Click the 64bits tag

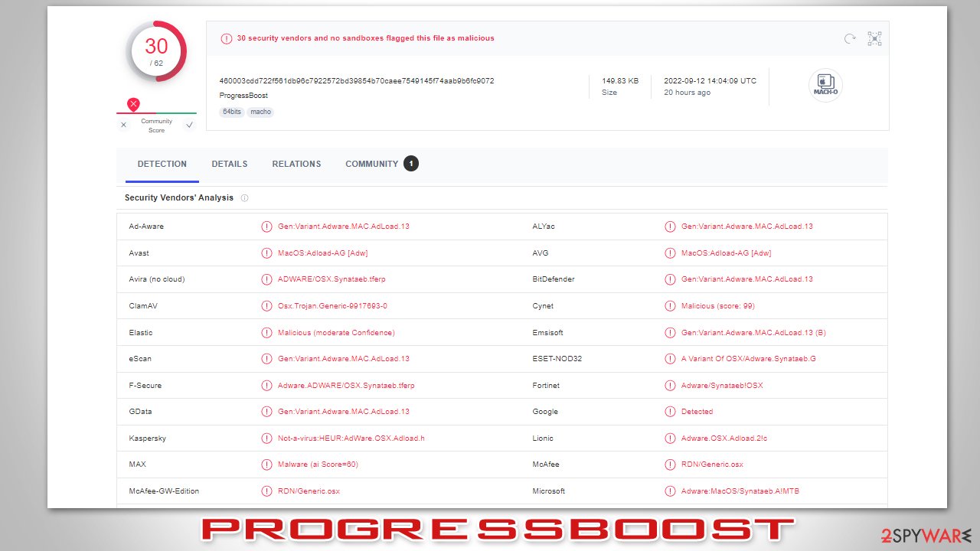pyautogui.click(x=232, y=112)
